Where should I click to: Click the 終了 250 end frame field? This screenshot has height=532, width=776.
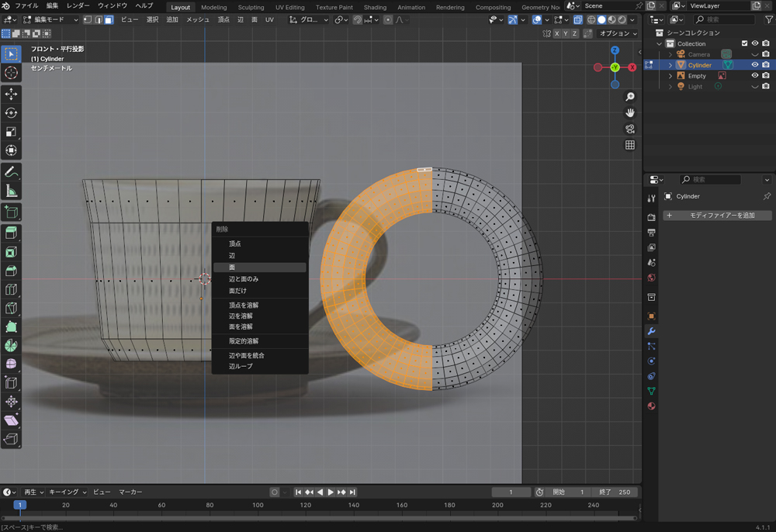pyautogui.click(x=616, y=492)
